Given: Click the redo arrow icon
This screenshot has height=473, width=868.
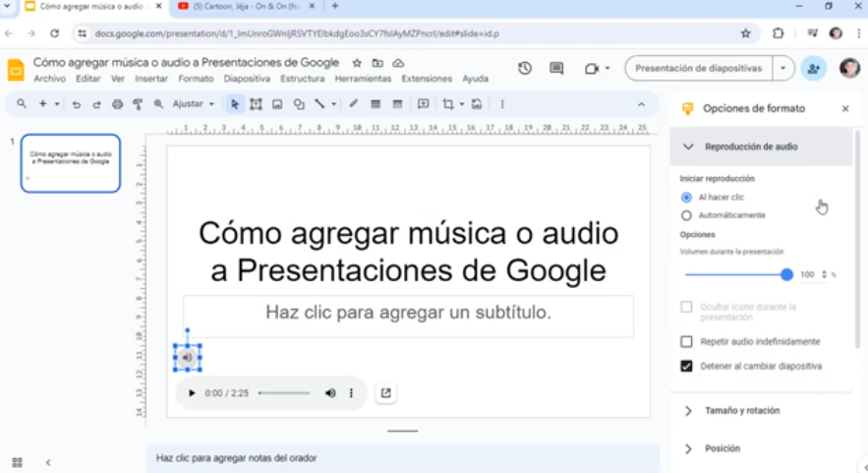Looking at the screenshot, I should 96,104.
